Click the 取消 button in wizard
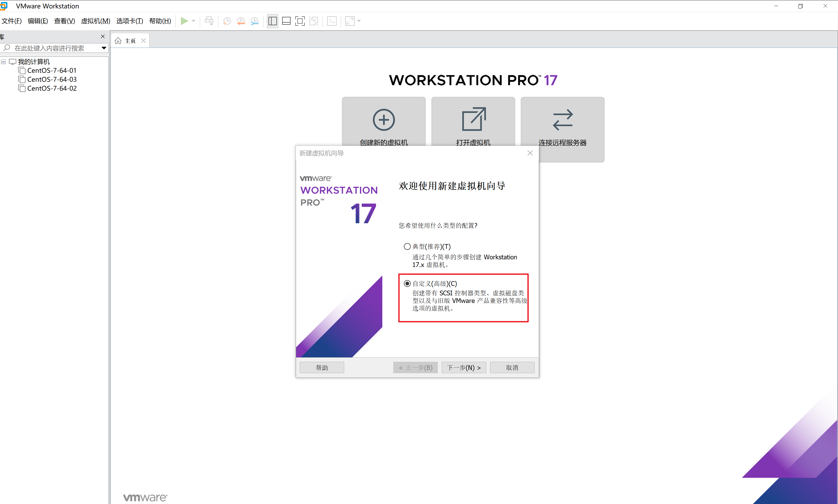The height and width of the screenshot is (504, 838). point(512,367)
